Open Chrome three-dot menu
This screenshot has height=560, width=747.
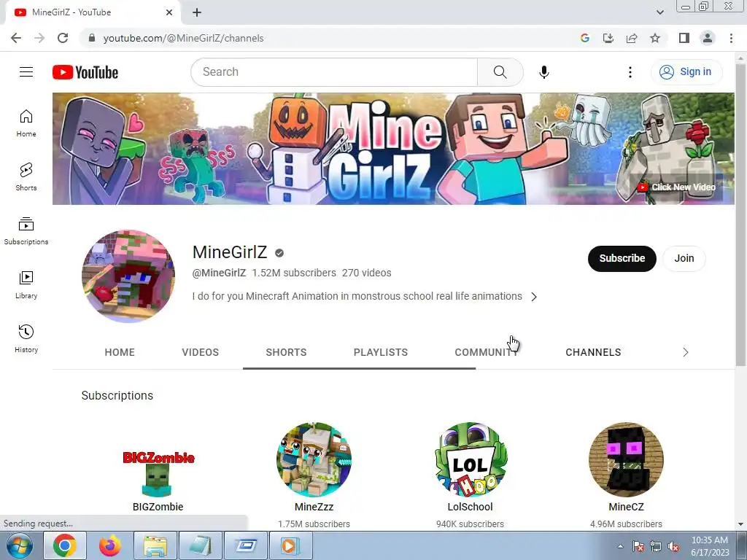pyautogui.click(x=731, y=38)
